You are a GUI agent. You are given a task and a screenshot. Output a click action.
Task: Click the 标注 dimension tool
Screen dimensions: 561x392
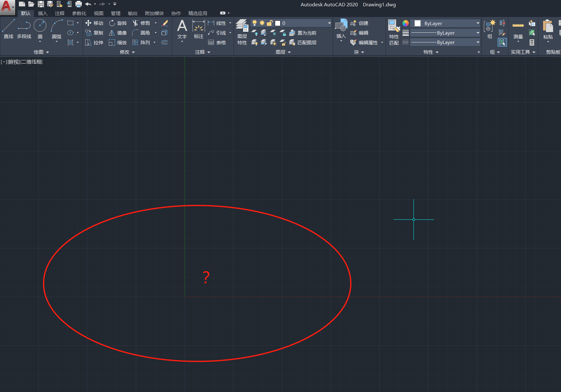click(x=199, y=29)
